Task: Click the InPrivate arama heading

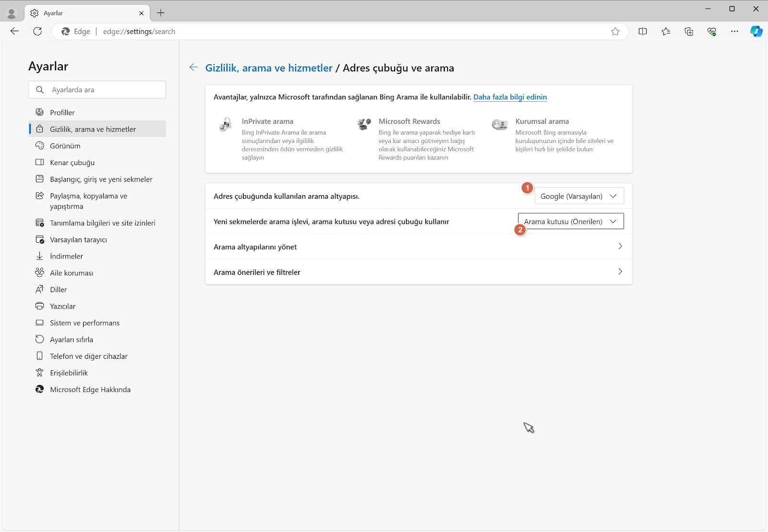Action: pyautogui.click(x=267, y=121)
